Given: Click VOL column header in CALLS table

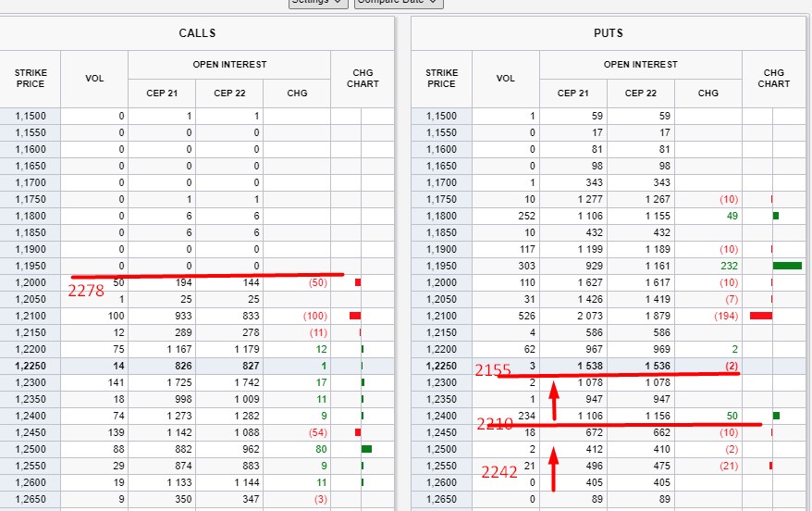Looking at the screenshot, I should pyautogui.click(x=94, y=79).
